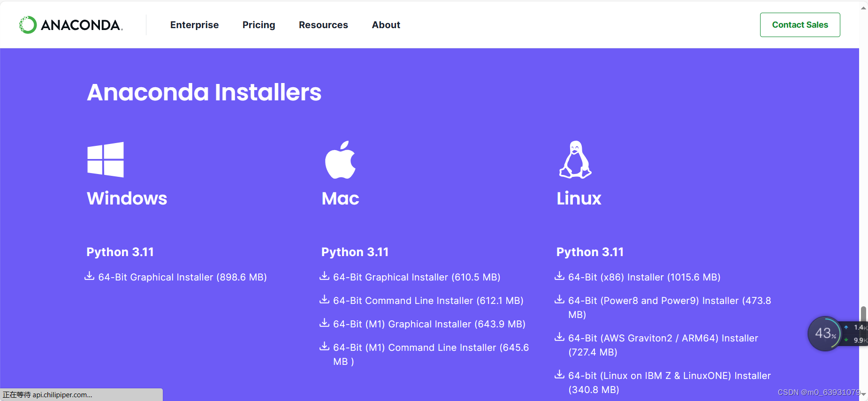Click the Linux heading text
Image resolution: width=868 pixels, height=401 pixels.
579,198
